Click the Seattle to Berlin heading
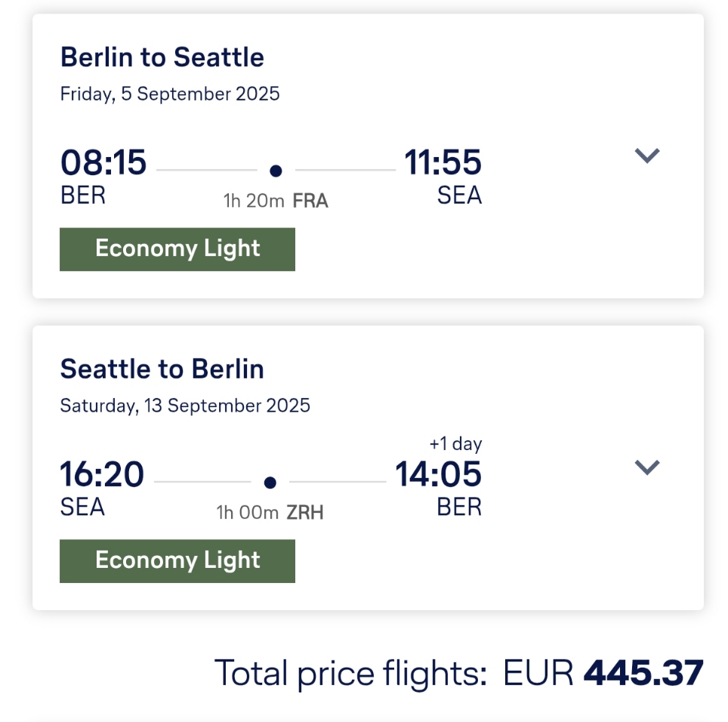The image size is (728, 722). 162,369
